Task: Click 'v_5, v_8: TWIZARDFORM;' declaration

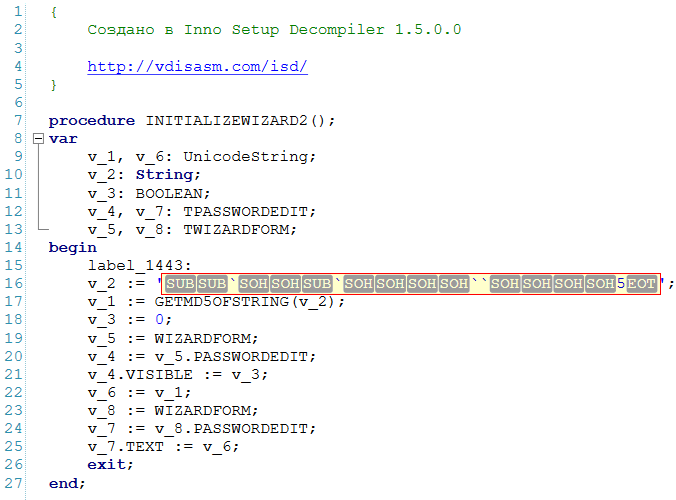Action: [192, 230]
